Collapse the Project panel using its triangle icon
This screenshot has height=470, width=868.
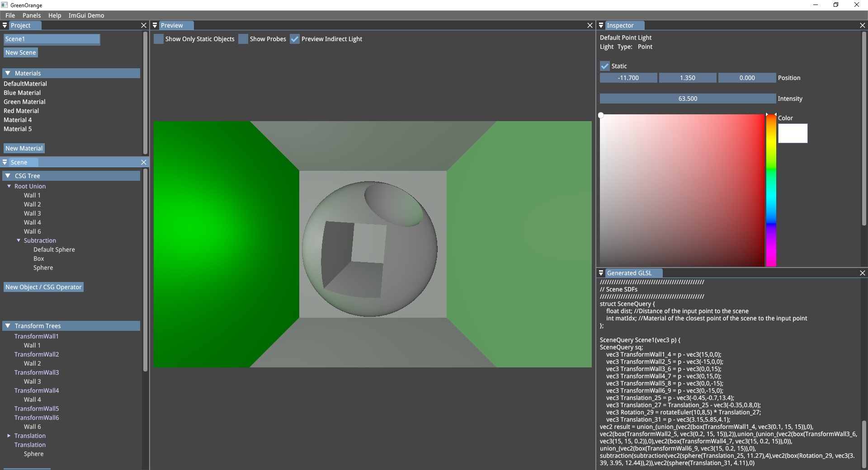pyautogui.click(x=5, y=25)
